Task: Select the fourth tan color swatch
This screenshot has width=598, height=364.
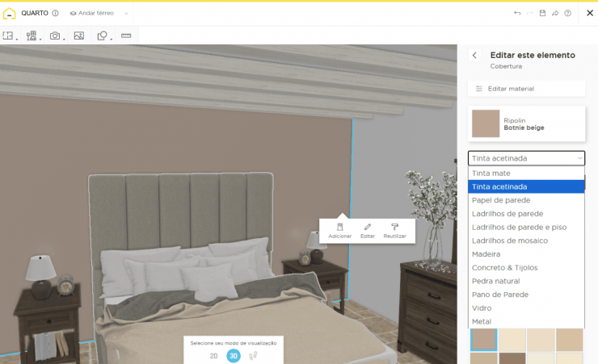Action: coord(570,339)
